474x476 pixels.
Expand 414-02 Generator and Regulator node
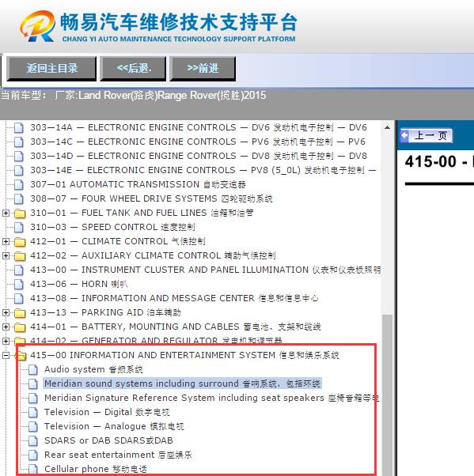(6, 342)
